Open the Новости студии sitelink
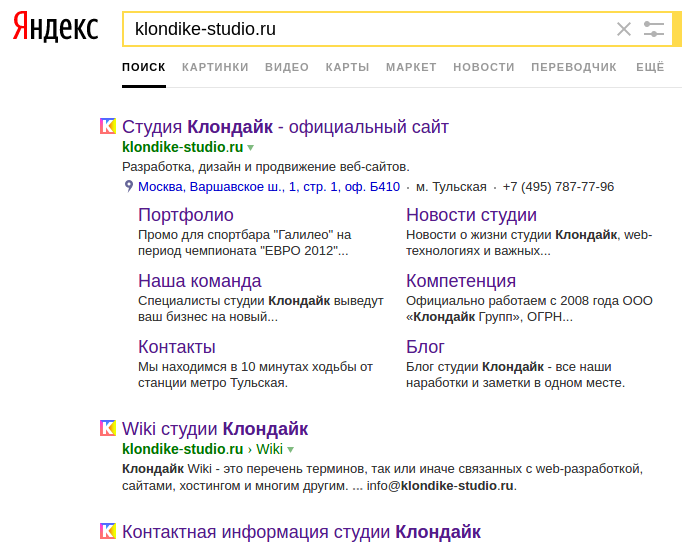The image size is (682, 543). pos(471,215)
